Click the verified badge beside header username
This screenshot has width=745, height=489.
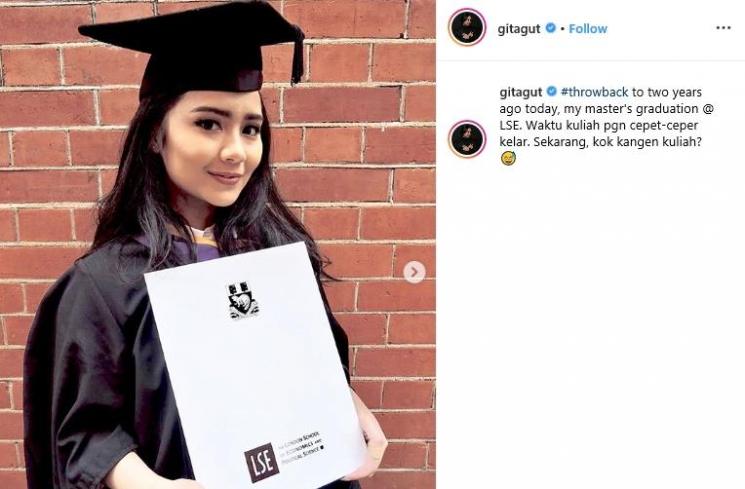click(x=550, y=28)
